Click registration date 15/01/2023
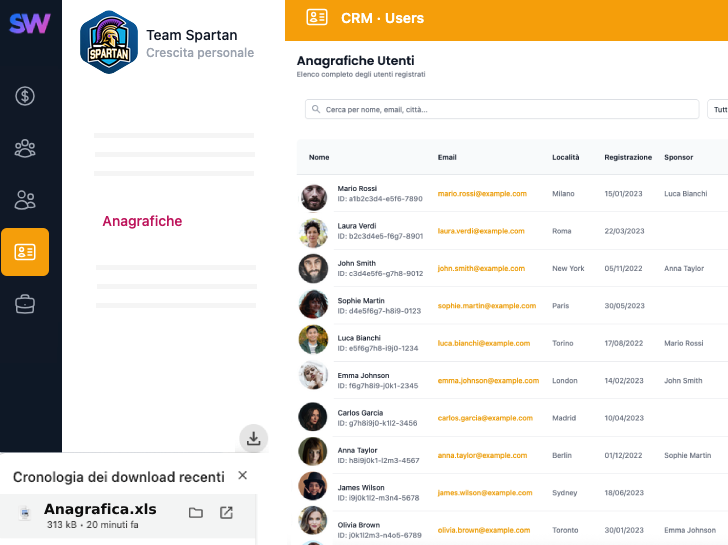This screenshot has width=728, height=545. (624, 194)
